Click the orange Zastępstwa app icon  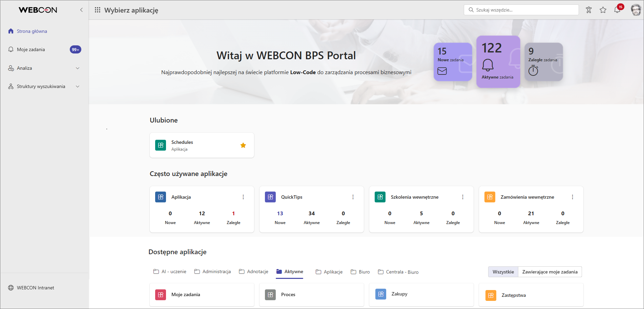[491, 295]
